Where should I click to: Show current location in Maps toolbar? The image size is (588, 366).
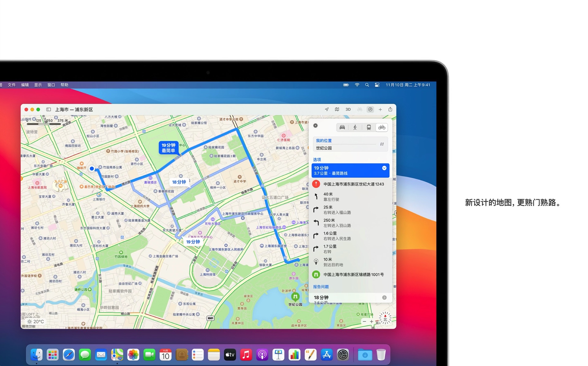coord(327,110)
